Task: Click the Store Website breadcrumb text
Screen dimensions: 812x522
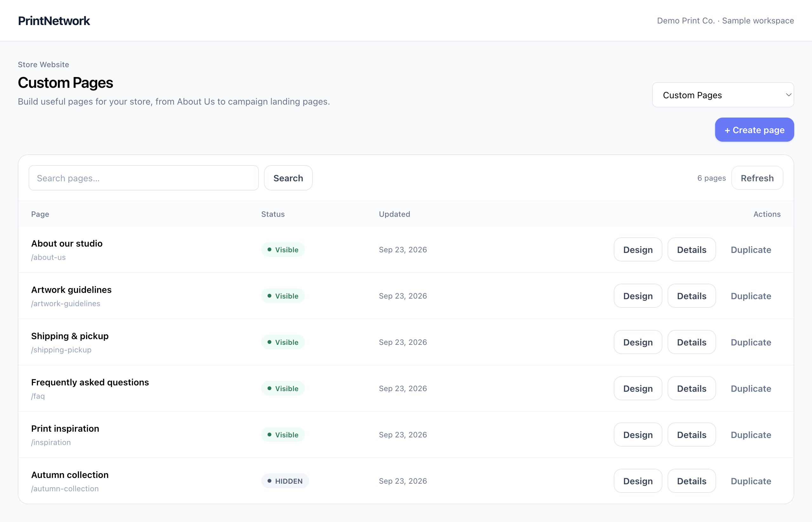Action: [43, 64]
